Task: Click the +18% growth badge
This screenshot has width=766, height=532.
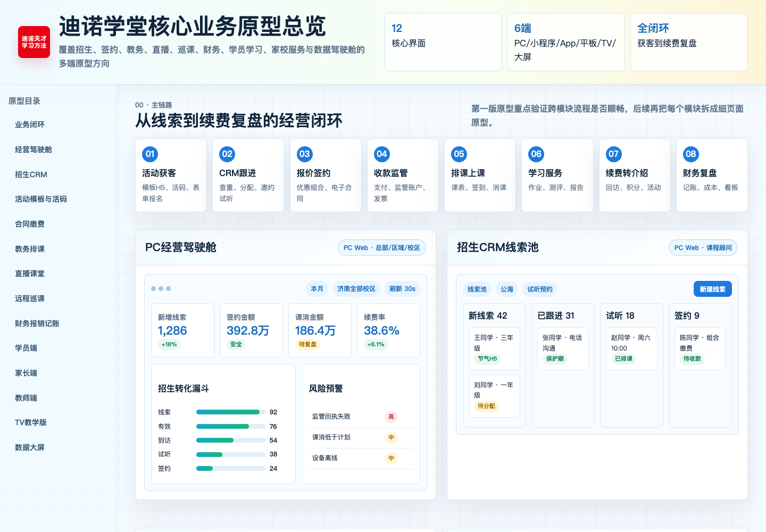Action: (x=169, y=344)
